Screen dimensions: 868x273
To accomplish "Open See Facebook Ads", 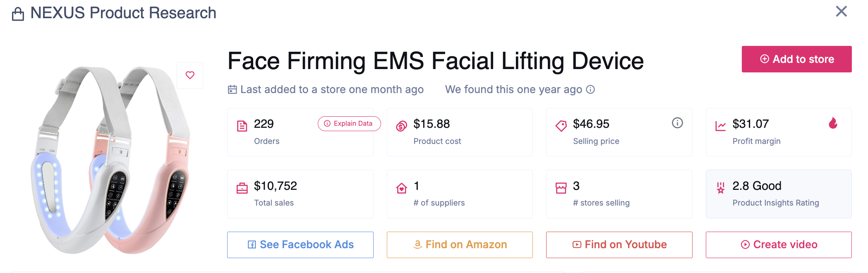I will pyautogui.click(x=300, y=245).
